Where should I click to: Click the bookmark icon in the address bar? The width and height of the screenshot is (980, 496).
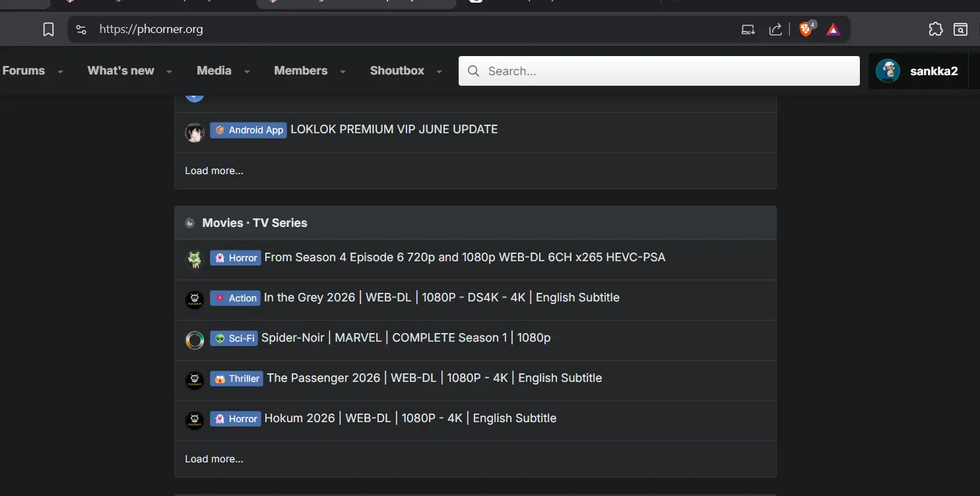[48, 29]
